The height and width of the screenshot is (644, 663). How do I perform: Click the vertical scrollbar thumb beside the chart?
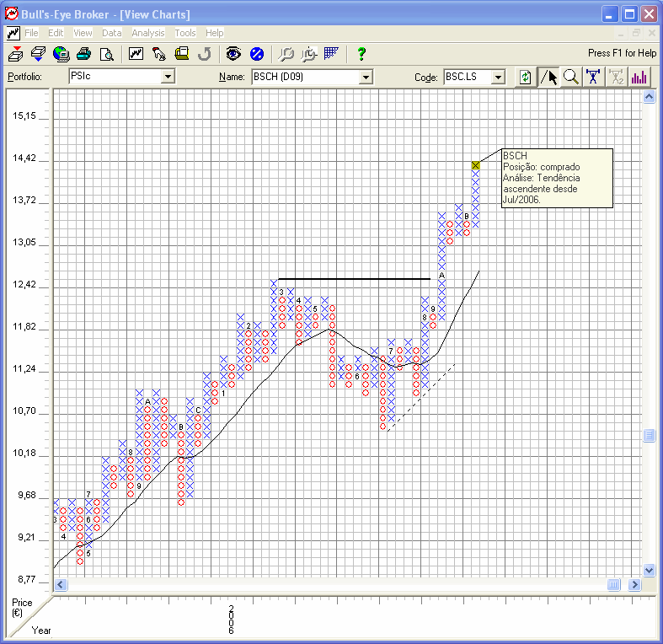pos(649,435)
